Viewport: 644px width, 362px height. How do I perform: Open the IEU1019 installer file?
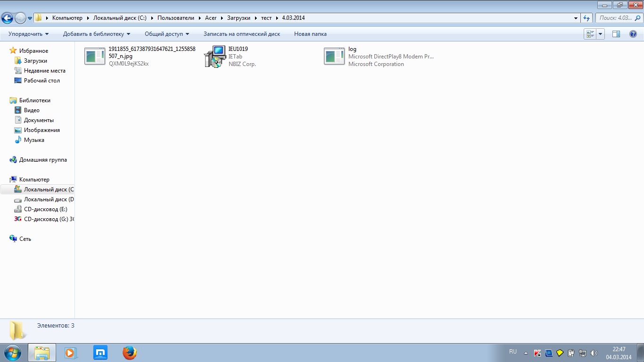pyautogui.click(x=215, y=57)
